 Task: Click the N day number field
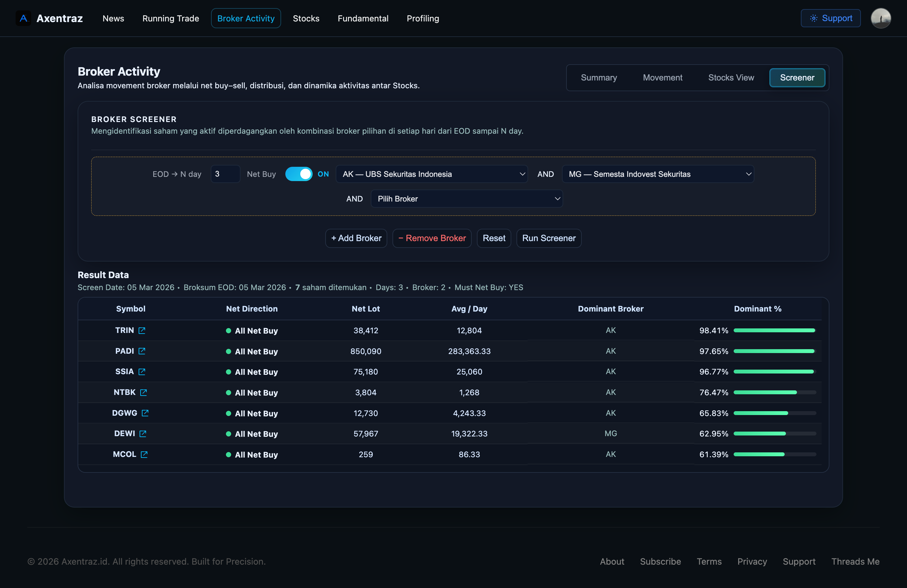(225, 174)
